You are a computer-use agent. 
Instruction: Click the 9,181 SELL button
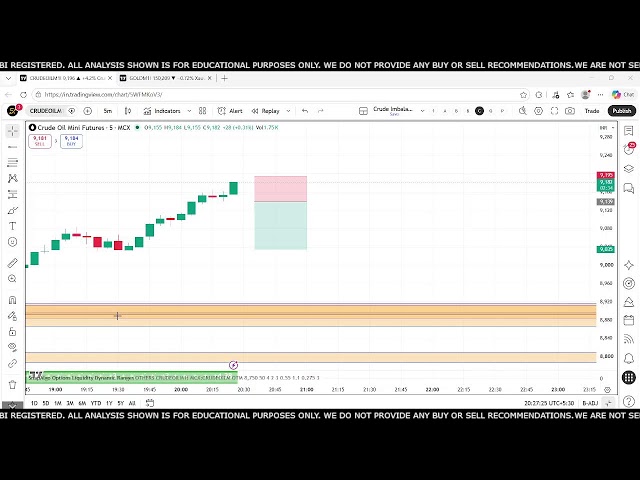tap(40, 141)
